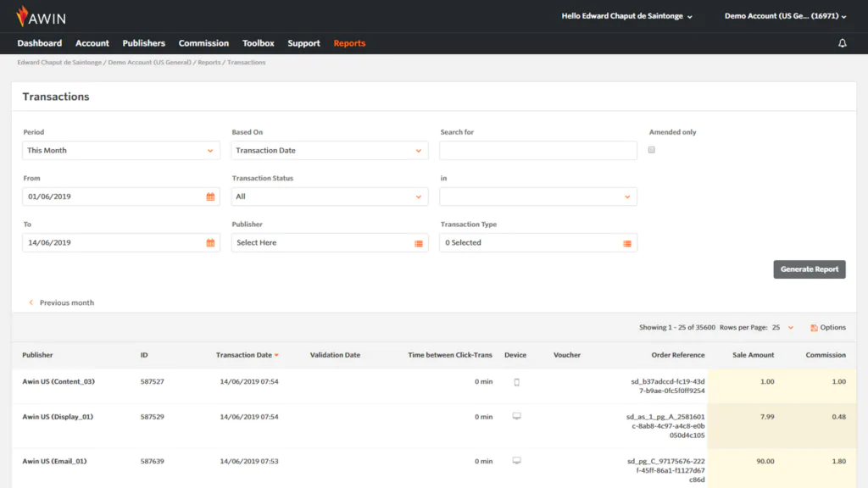Expand the Period dropdown
The width and height of the screenshot is (868, 488).
[120, 151]
